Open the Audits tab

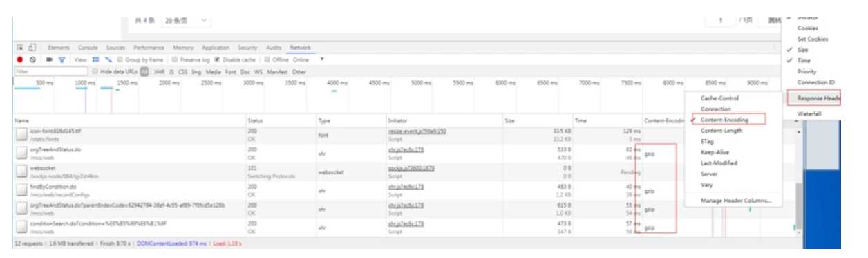274,48
